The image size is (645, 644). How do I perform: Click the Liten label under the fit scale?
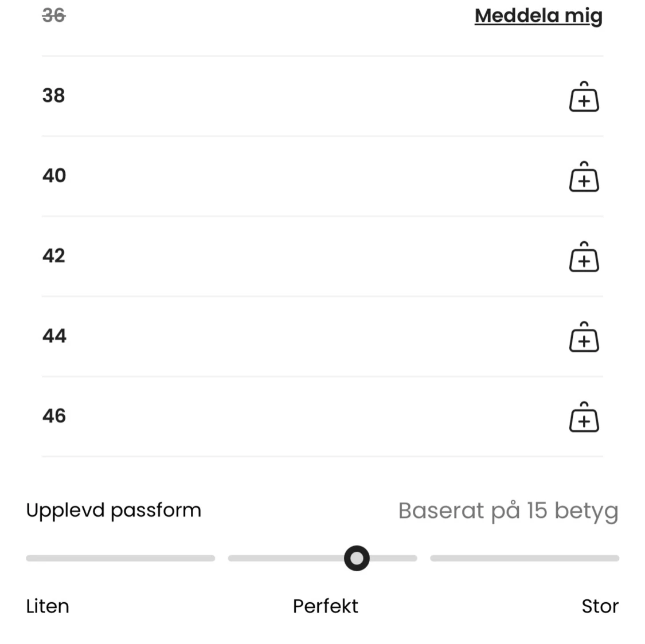click(48, 606)
